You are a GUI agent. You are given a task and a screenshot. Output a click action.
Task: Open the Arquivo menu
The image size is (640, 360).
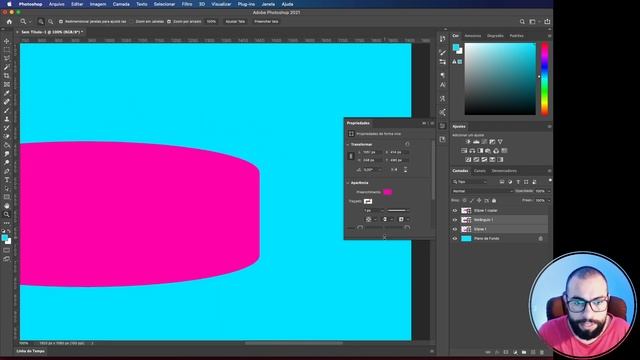[56, 4]
